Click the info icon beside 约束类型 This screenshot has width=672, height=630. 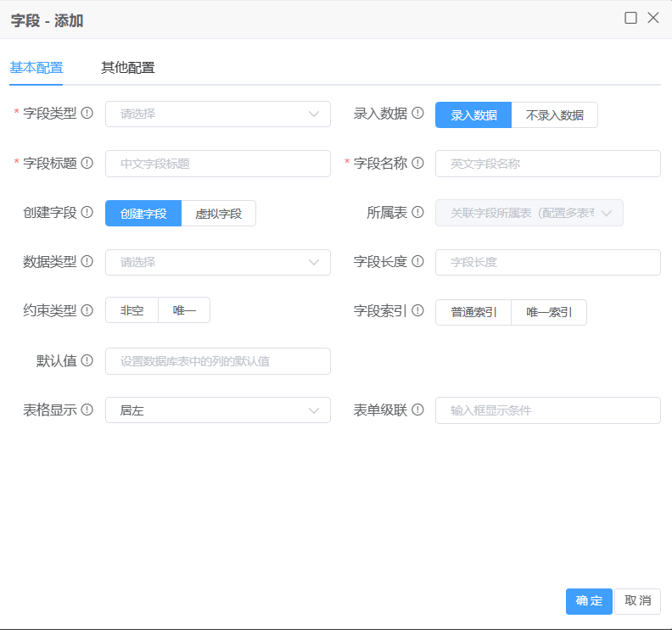87,310
